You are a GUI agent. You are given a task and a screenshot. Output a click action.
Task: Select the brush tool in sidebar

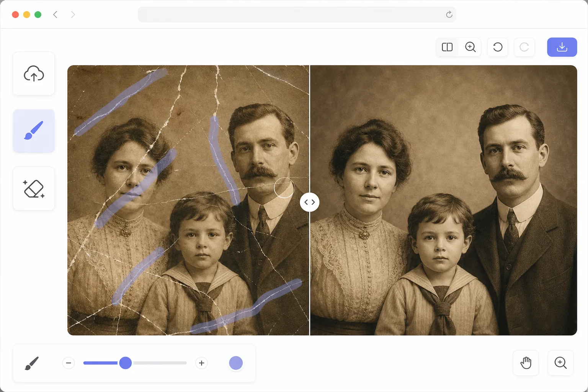click(34, 131)
